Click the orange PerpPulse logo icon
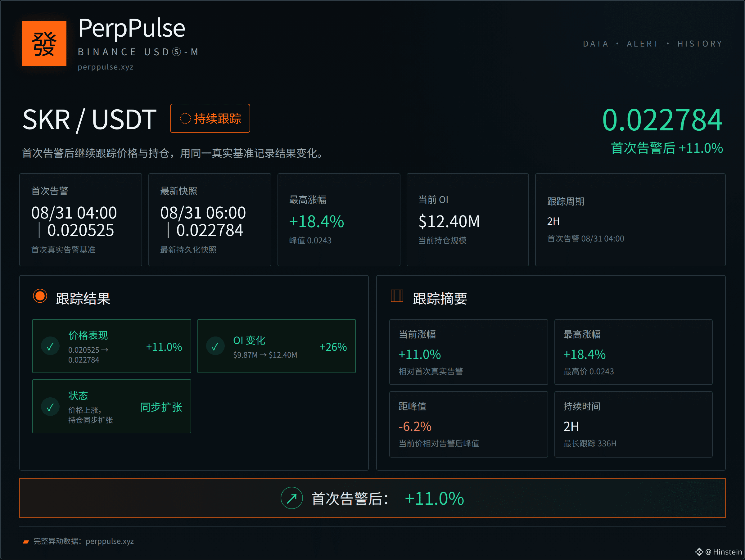This screenshot has height=560, width=745. pos(44,43)
